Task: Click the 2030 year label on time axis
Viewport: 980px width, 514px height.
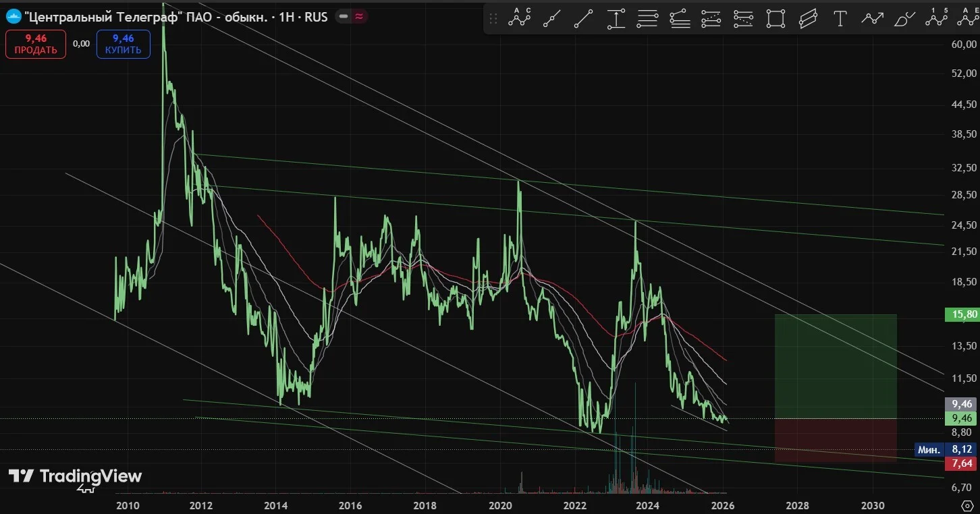Action: 873,505
